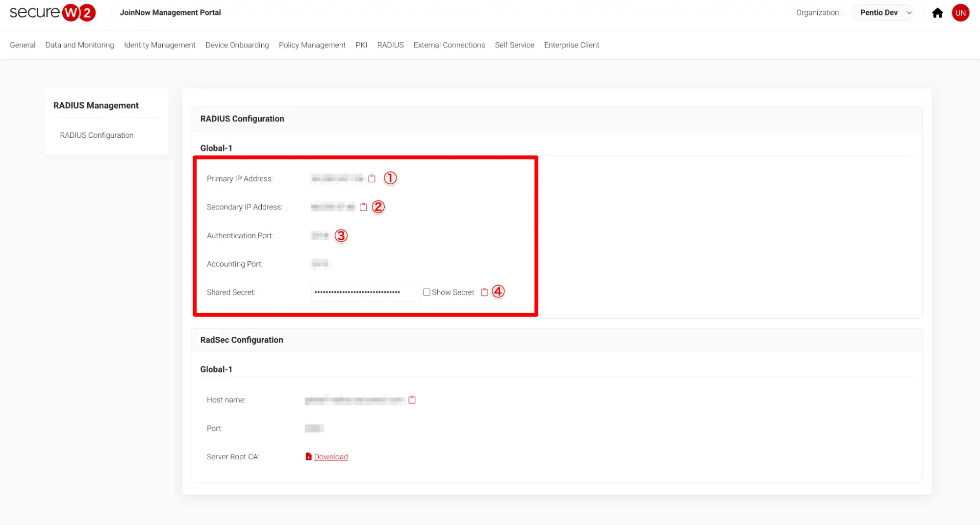This screenshot has height=525, width=980.
Task: Click the SecureW2 logo
Action: [52, 13]
